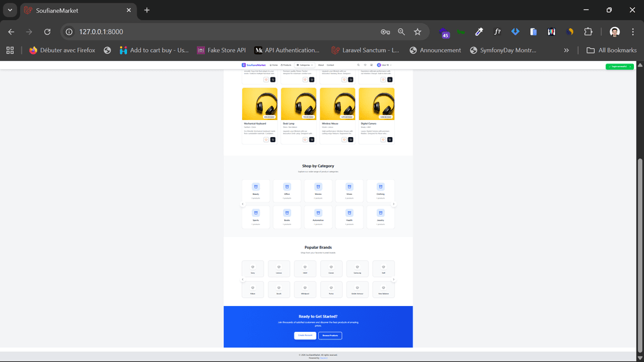Show previous categories with the left carousel arrow

pyautogui.click(x=243, y=204)
